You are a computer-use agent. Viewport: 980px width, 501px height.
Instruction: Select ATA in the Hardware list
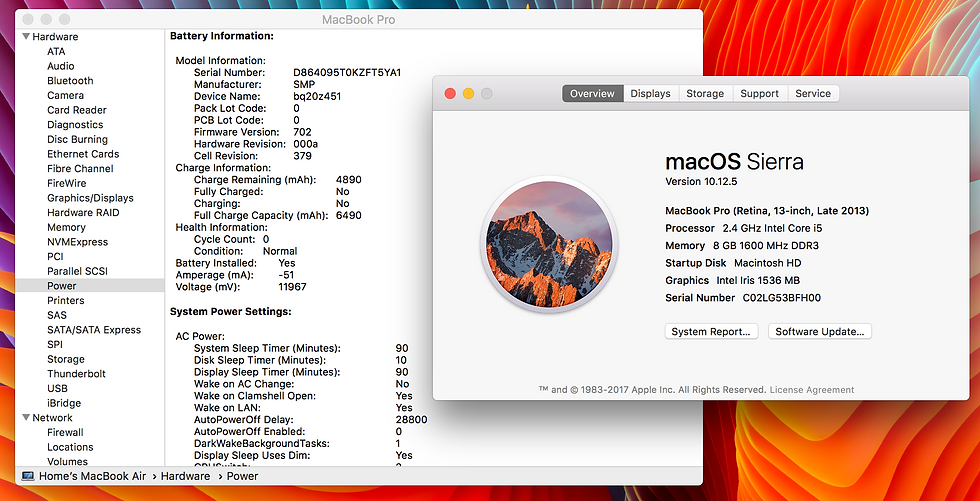[56, 51]
